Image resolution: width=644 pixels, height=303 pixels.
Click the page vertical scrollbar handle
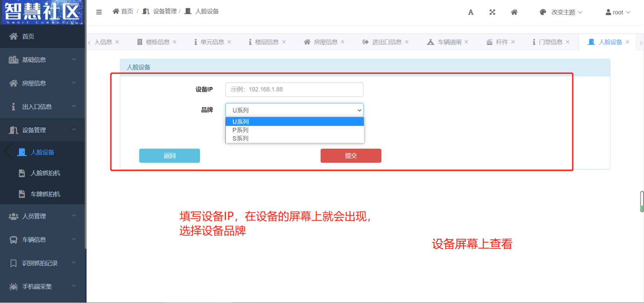642,201
